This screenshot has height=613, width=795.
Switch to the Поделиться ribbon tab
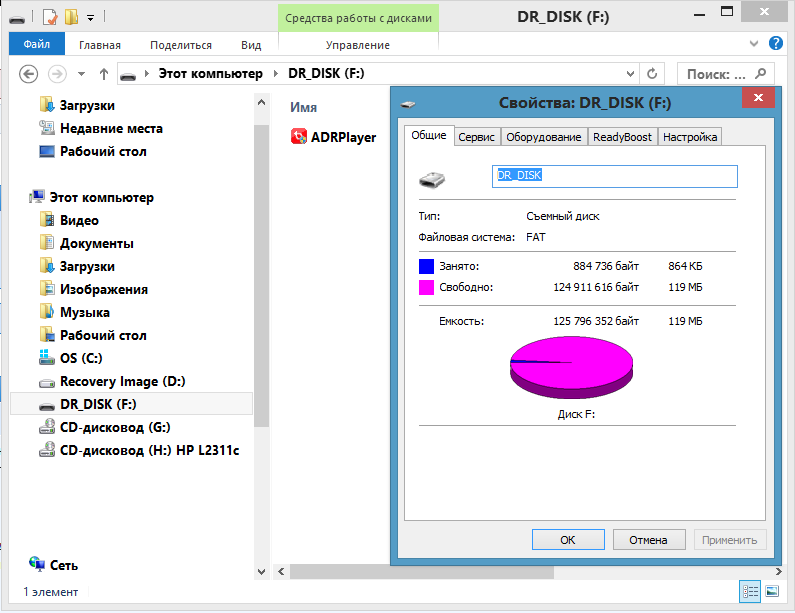[x=181, y=45]
